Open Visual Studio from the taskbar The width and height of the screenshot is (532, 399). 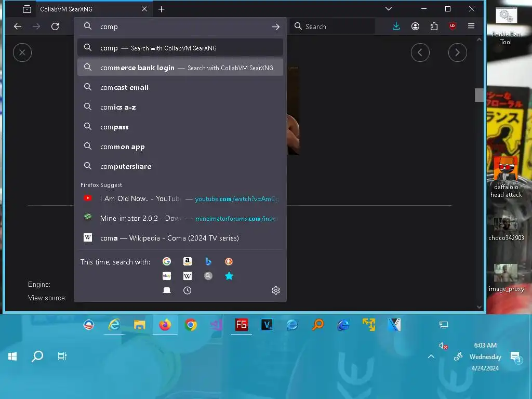(216, 325)
